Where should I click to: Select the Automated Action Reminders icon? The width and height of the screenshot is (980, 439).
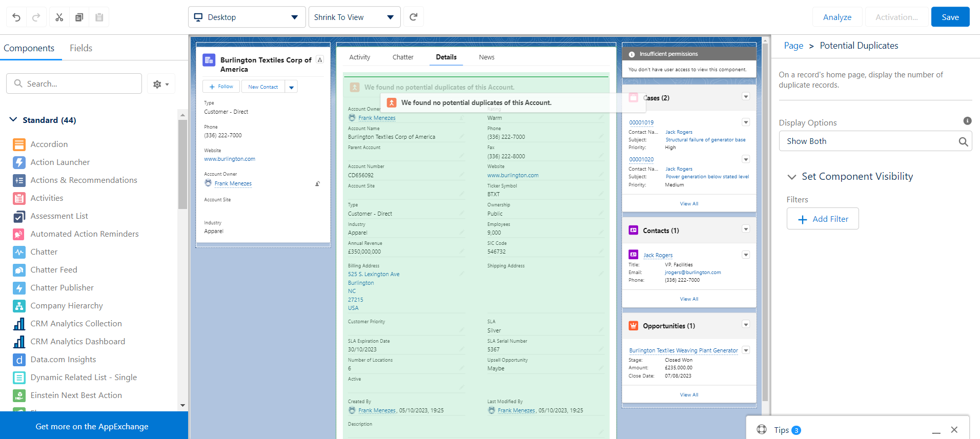coord(19,234)
